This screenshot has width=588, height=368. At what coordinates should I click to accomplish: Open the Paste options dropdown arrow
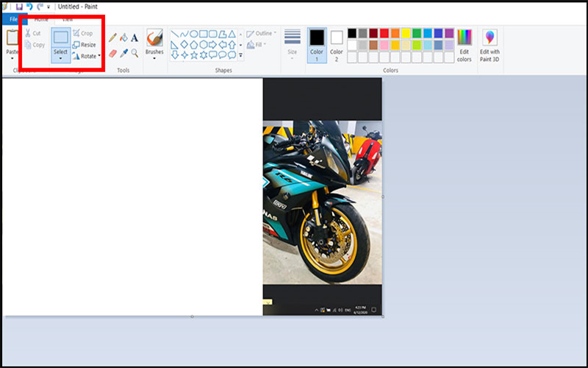click(12, 58)
